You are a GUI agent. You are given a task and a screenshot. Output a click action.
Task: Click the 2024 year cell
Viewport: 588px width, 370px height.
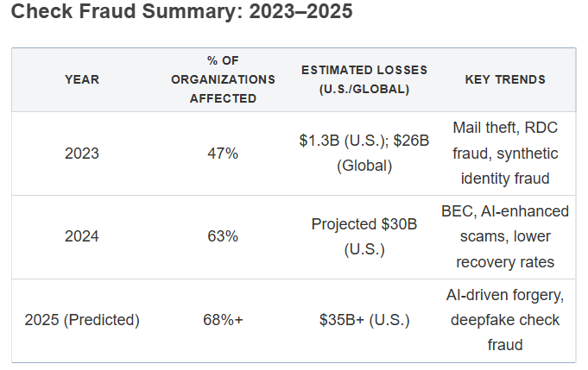tap(82, 236)
